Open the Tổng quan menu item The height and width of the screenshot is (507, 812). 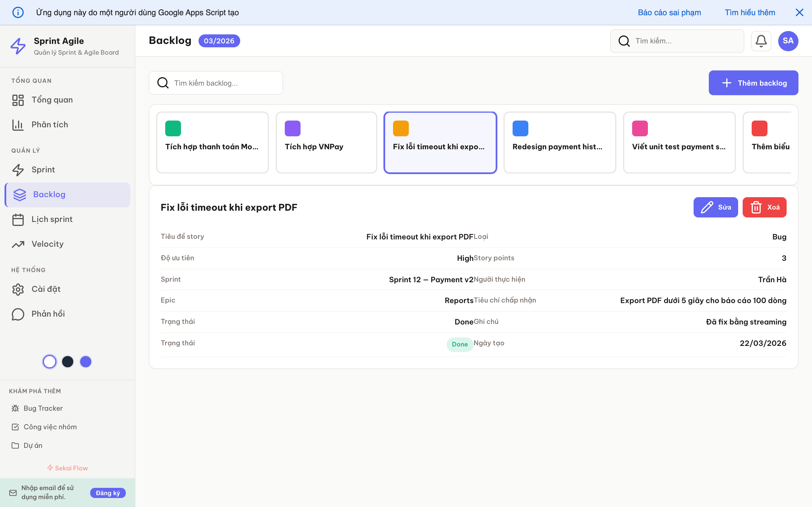52,100
